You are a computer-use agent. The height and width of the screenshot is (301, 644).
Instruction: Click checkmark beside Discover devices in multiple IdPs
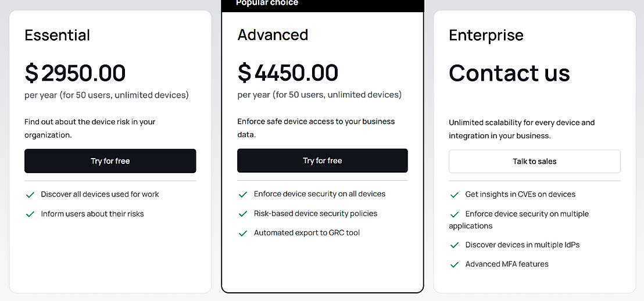455,245
